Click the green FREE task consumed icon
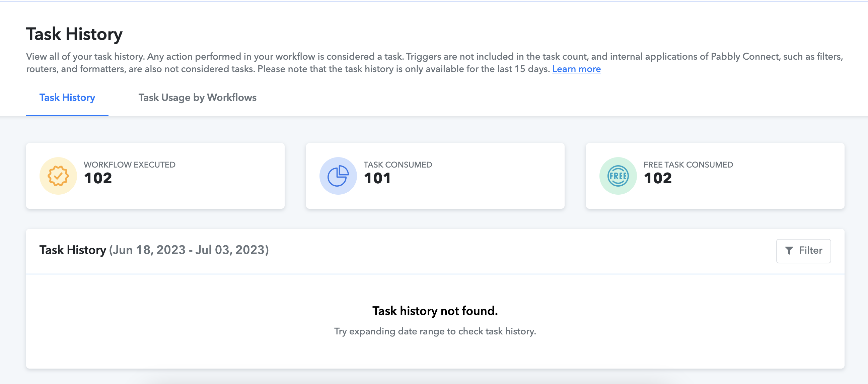Screen dimensions: 868x384 click(x=618, y=176)
